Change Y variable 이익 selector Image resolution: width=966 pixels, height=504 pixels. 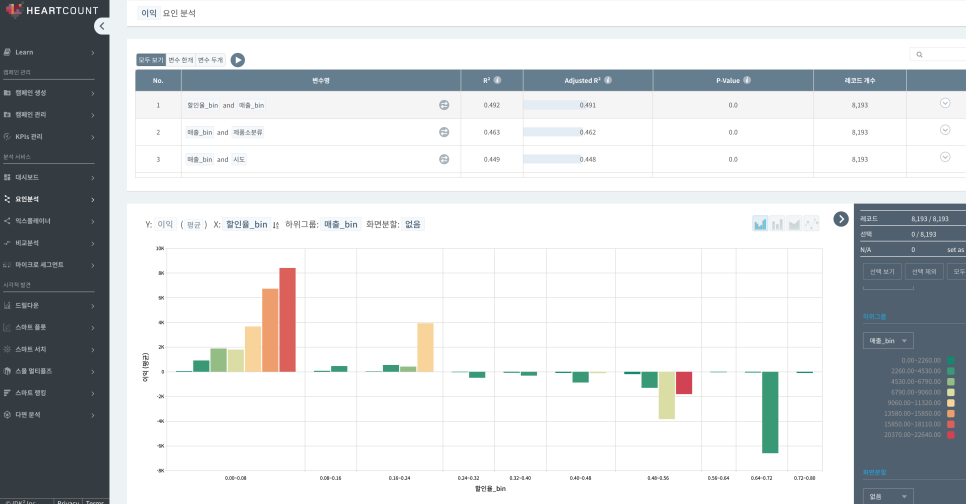click(165, 224)
